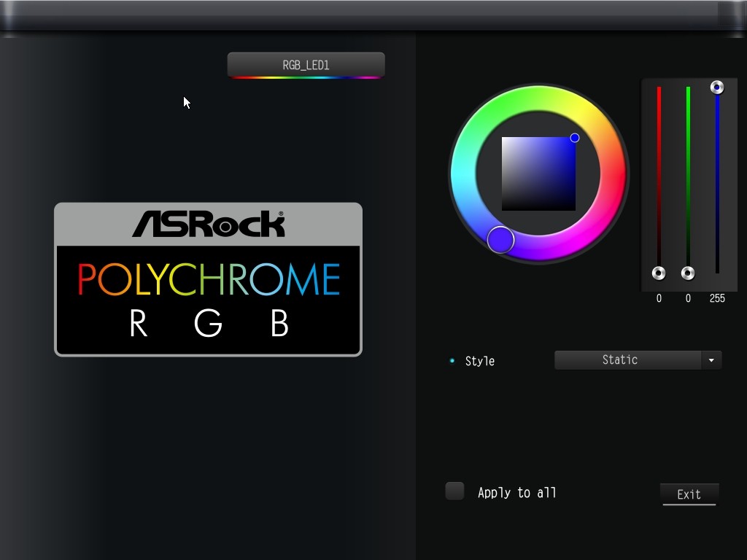
Task: Open the Style dropdown arrow
Action: coord(711,360)
